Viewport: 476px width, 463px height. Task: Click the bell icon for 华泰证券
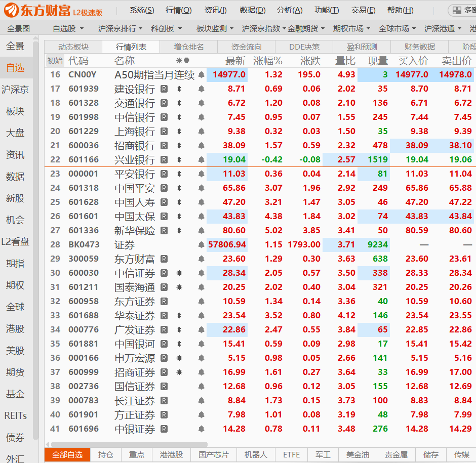coord(201,316)
